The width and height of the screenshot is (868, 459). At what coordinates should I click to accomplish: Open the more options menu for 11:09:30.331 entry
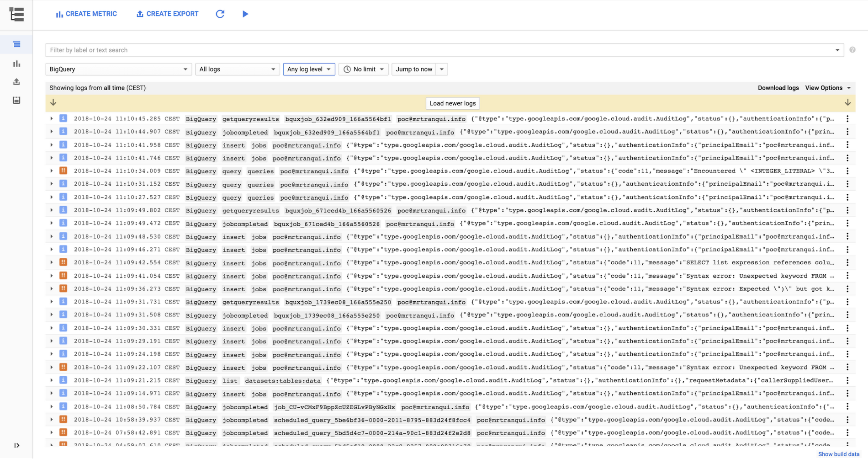[x=847, y=328]
